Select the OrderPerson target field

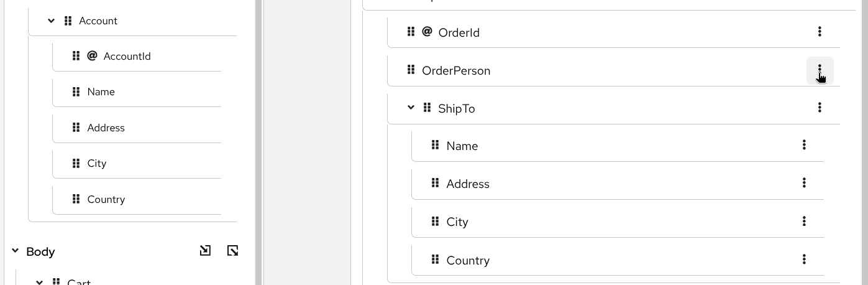coord(456,70)
